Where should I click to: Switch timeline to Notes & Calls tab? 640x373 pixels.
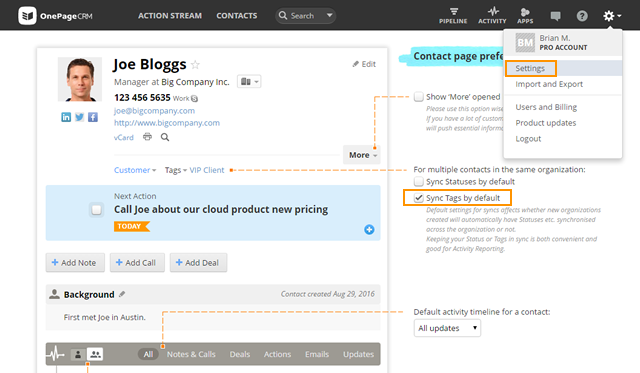(191, 354)
